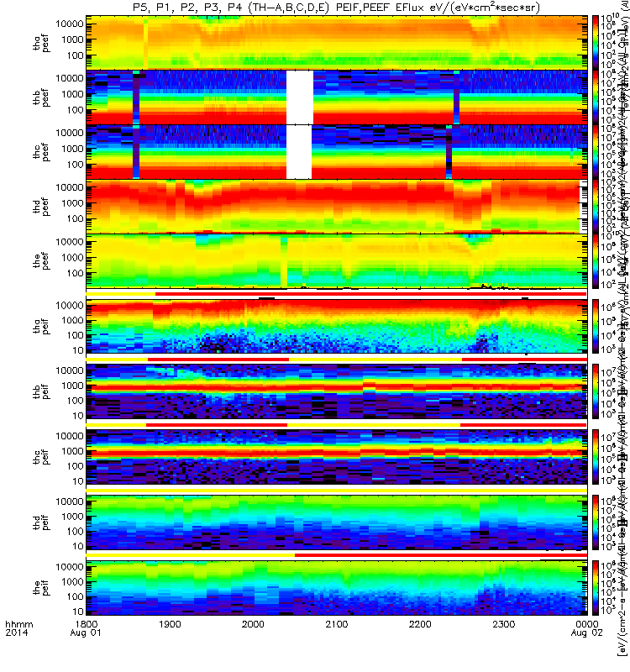Click the 2000 time axis label
The height and width of the screenshot is (672, 630).
254,624
